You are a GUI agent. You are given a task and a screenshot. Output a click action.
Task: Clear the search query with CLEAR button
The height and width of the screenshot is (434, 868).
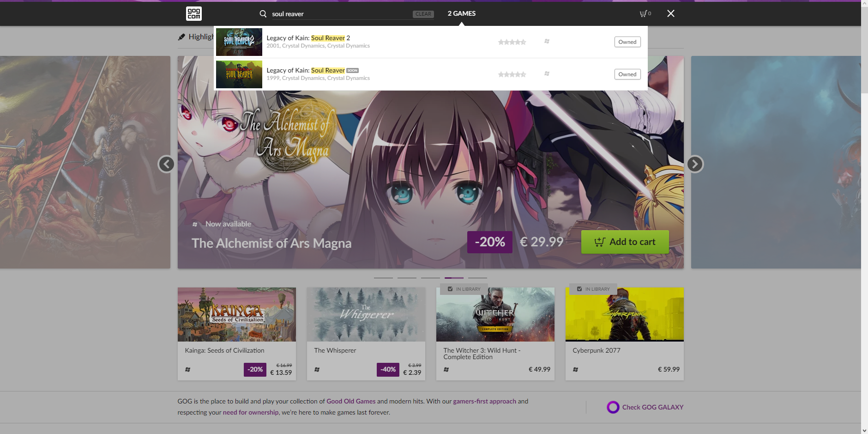click(x=423, y=14)
